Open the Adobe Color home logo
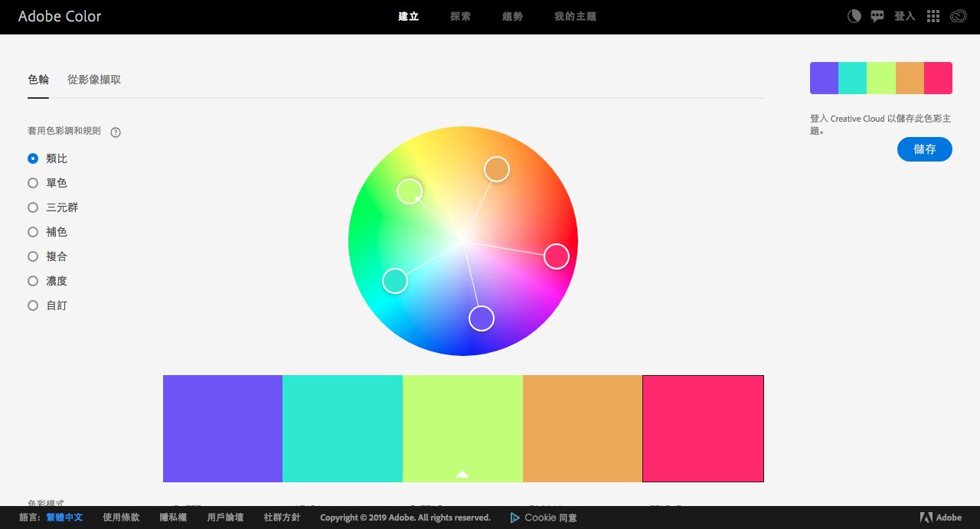 pos(60,16)
